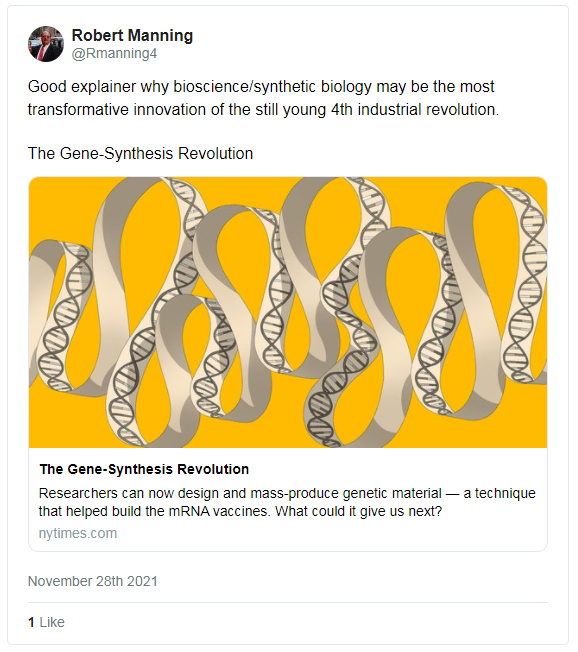Viewport: 578px width, 652px height.
Task: Open the bold Gene-Synthesis Revolution card headline
Action: click(144, 469)
